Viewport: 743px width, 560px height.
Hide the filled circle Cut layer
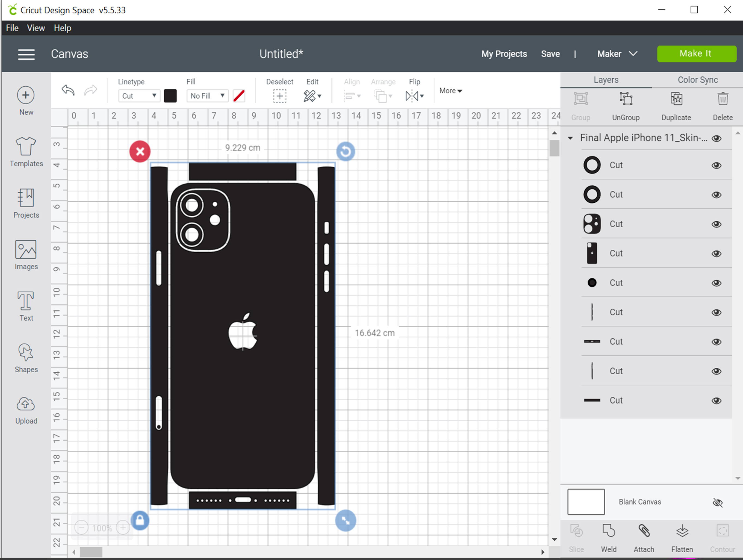tap(717, 283)
